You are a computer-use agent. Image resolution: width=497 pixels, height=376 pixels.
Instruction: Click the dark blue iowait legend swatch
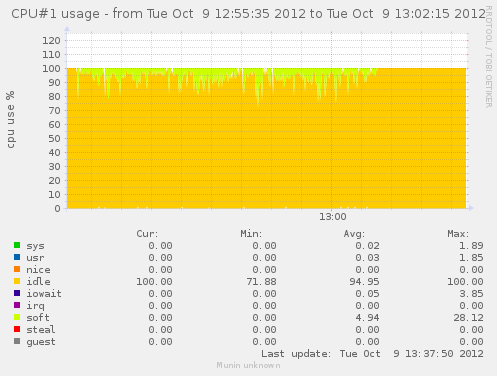point(17,293)
